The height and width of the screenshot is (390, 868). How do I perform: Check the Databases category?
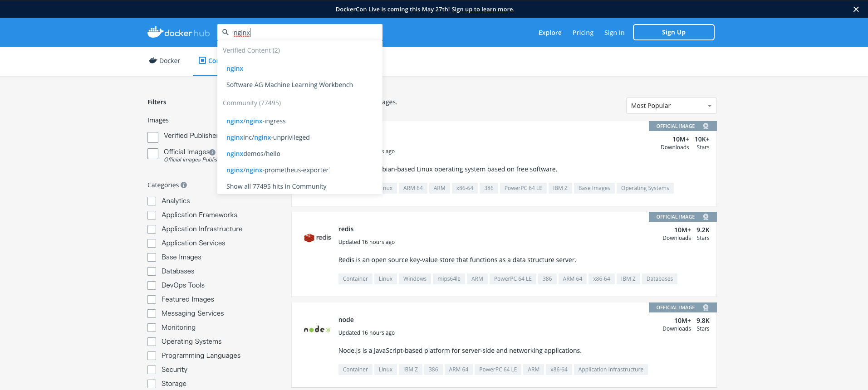coord(152,271)
